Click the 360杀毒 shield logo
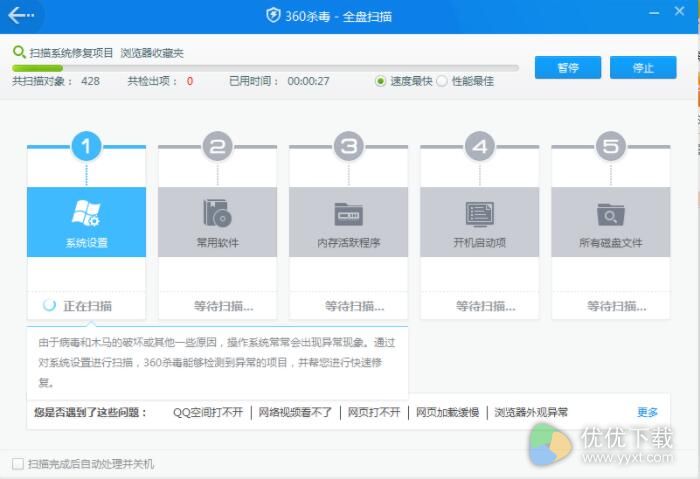 [273, 16]
